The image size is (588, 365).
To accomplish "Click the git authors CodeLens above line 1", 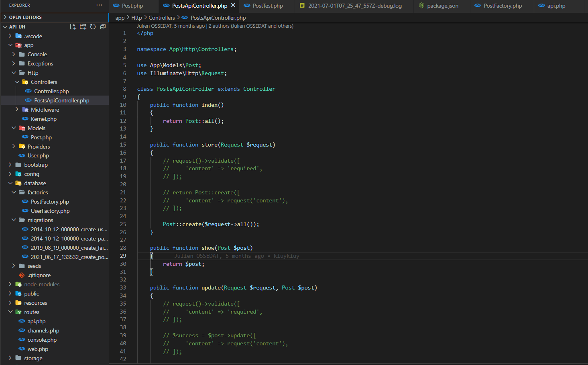I will tap(215, 26).
